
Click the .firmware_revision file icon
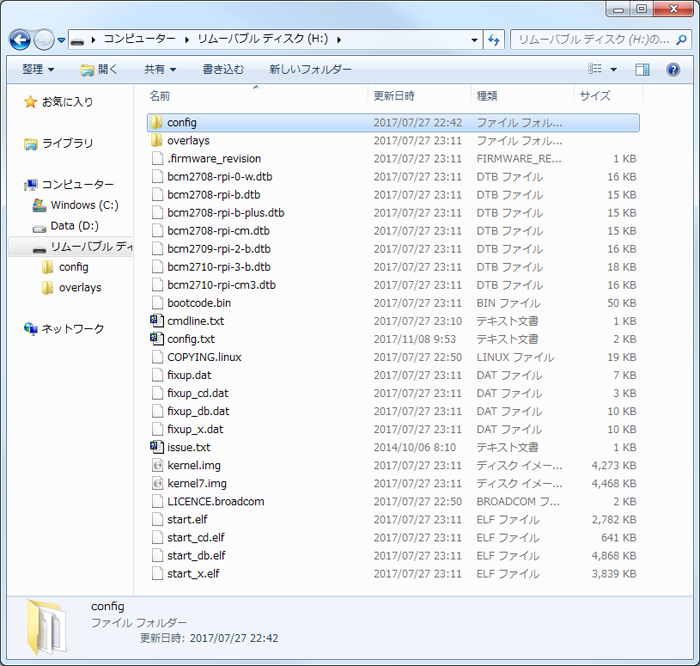(157, 158)
